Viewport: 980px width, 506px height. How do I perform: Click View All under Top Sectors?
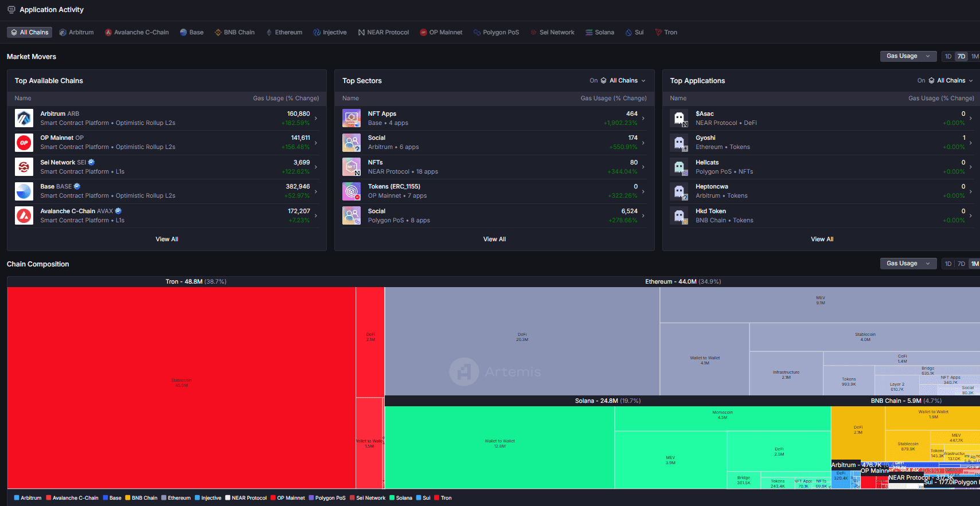pos(494,239)
